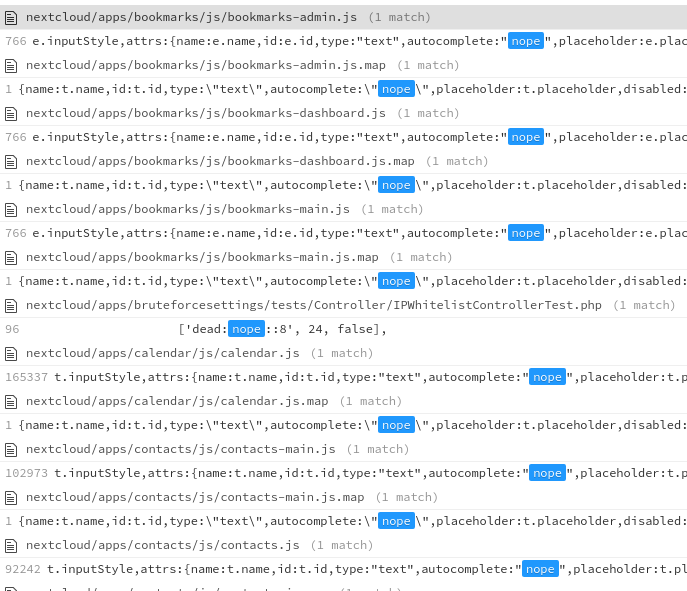Open calendar/js/calendar.js file header
This screenshot has height=591, width=687.
344,353
